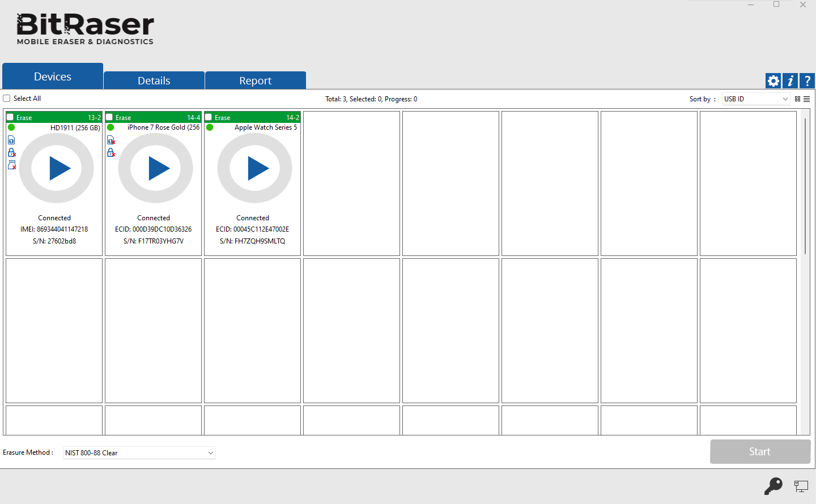Click S/N: F17TR03YHG7V text

(154, 241)
